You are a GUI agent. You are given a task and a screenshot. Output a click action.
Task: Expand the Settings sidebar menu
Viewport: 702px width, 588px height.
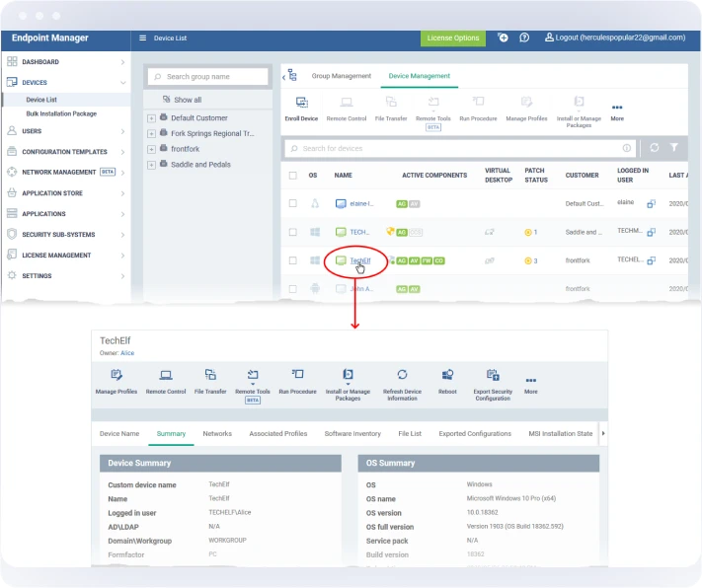(65, 276)
